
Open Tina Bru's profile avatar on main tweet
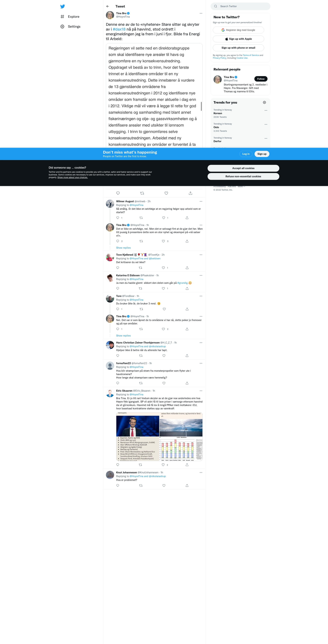click(x=110, y=15)
